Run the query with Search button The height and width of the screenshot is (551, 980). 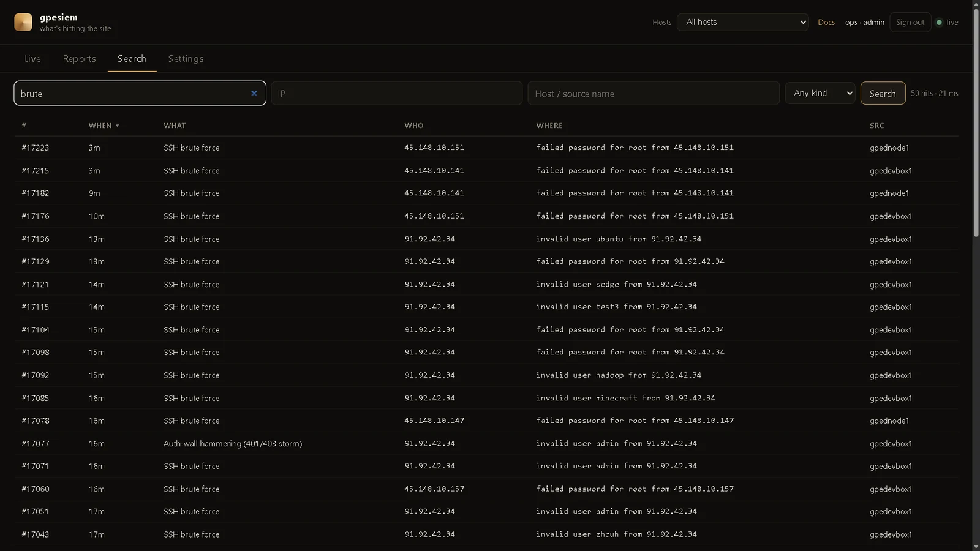(x=883, y=93)
